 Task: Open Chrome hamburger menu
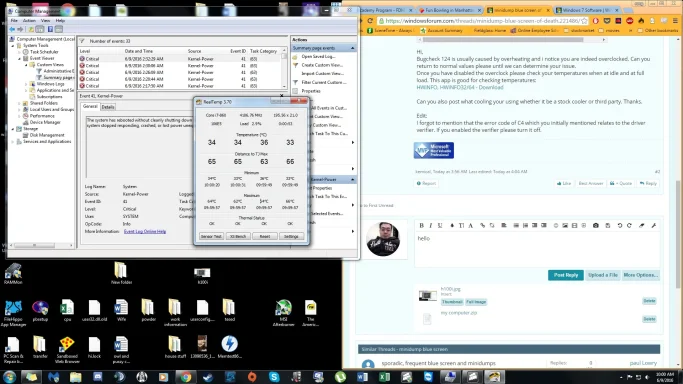coord(675,20)
